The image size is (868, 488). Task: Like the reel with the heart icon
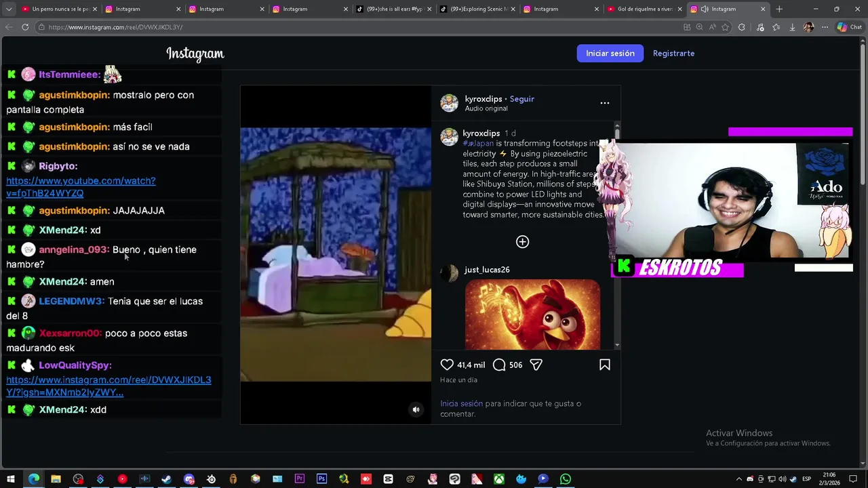click(x=447, y=365)
